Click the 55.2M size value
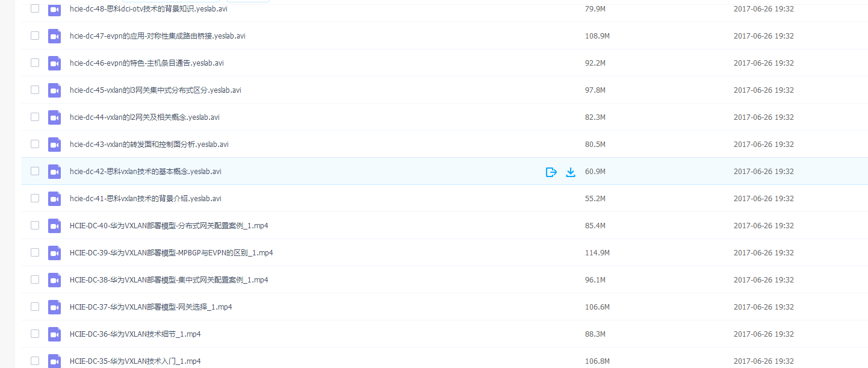Screen dimensions: 868x368 pyautogui.click(x=595, y=199)
